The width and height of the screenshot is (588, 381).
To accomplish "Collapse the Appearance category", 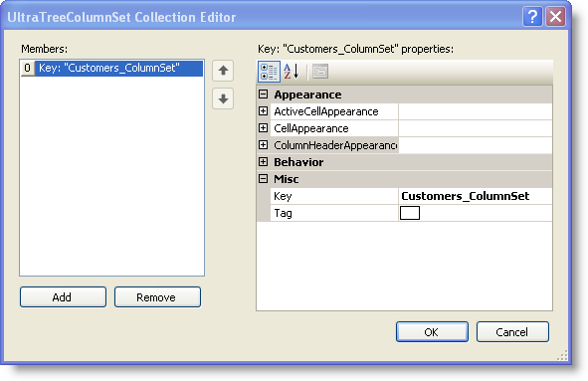I will (x=264, y=95).
